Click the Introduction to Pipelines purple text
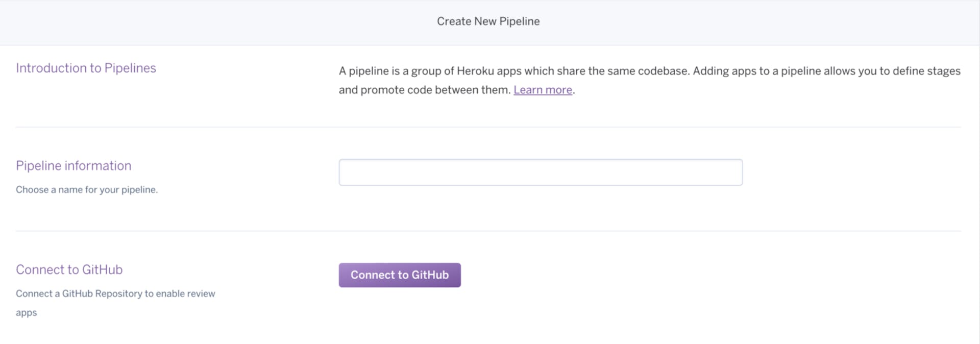 tap(86, 68)
